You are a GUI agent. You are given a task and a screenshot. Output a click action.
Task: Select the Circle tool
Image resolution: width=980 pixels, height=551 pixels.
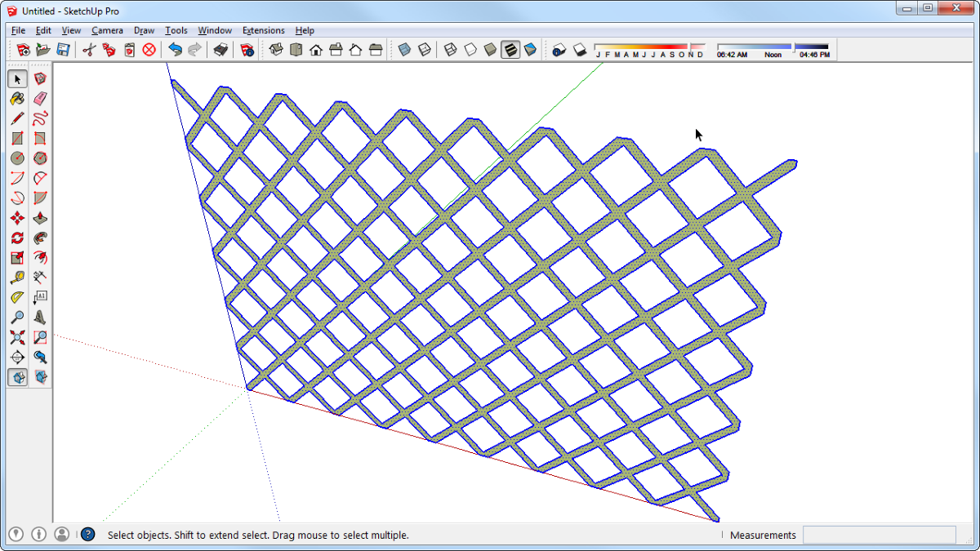[17, 158]
